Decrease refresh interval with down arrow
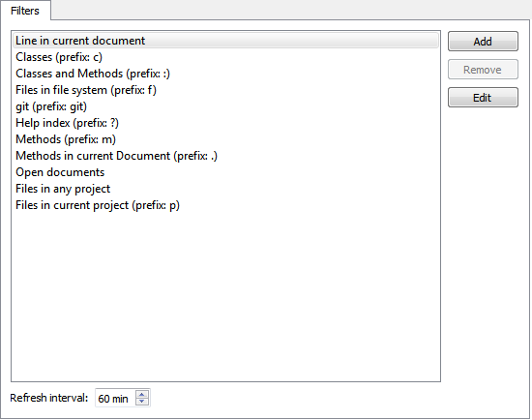Image resolution: width=532 pixels, height=420 pixels. click(142, 402)
